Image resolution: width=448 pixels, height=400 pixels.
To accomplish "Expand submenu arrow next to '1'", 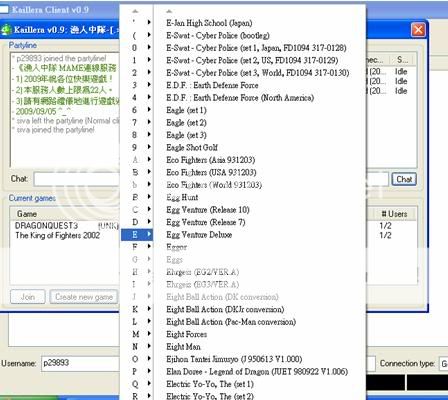I will [x=149, y=60].
